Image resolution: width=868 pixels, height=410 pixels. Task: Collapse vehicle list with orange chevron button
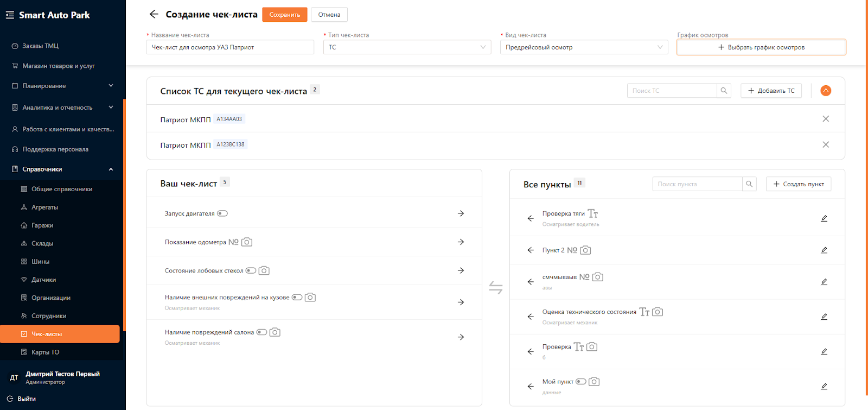pyautogui.click(x=825, y=91)
